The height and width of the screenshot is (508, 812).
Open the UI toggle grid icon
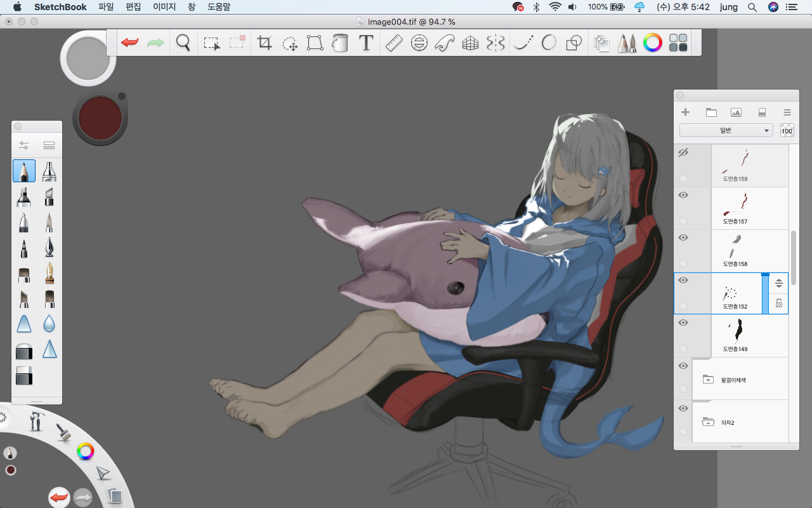678,43
